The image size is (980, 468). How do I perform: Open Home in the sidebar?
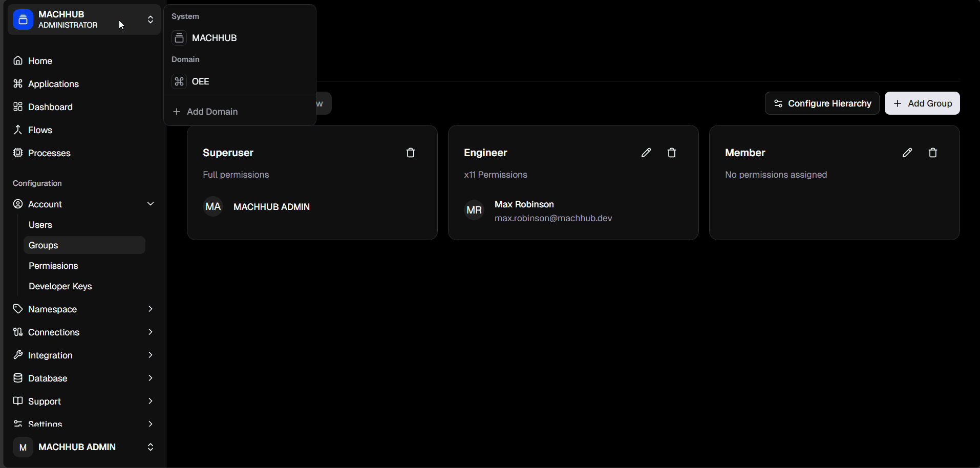click(x=84, y=61)
